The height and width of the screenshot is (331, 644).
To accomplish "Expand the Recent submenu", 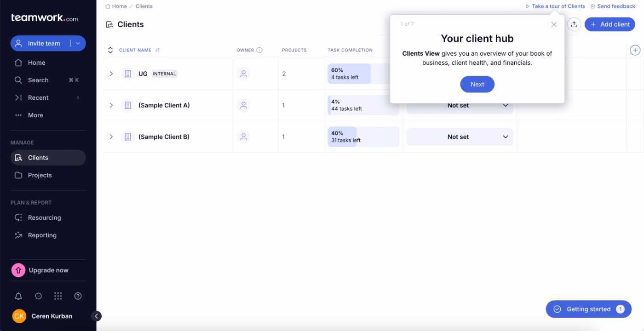I will (78, 97).
